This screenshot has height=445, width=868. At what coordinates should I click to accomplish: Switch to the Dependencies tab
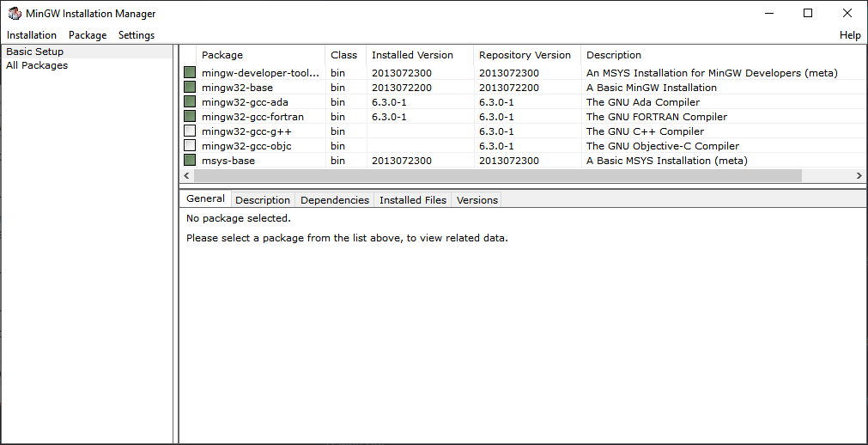(x=335, y=200)
